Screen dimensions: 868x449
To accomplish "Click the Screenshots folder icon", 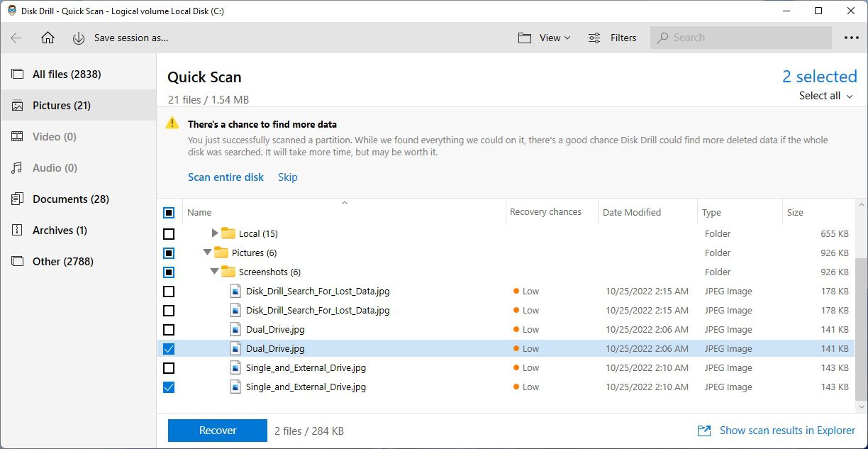I will [228, 272].
